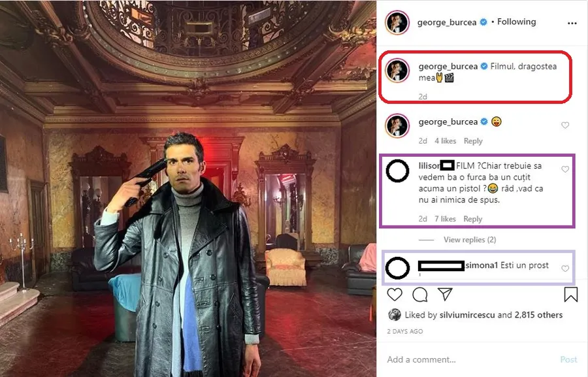Image resolution: width=588 pixels, height=377 pixels.
Task: Focus the Add a comment field
Action: coord(468,359)
